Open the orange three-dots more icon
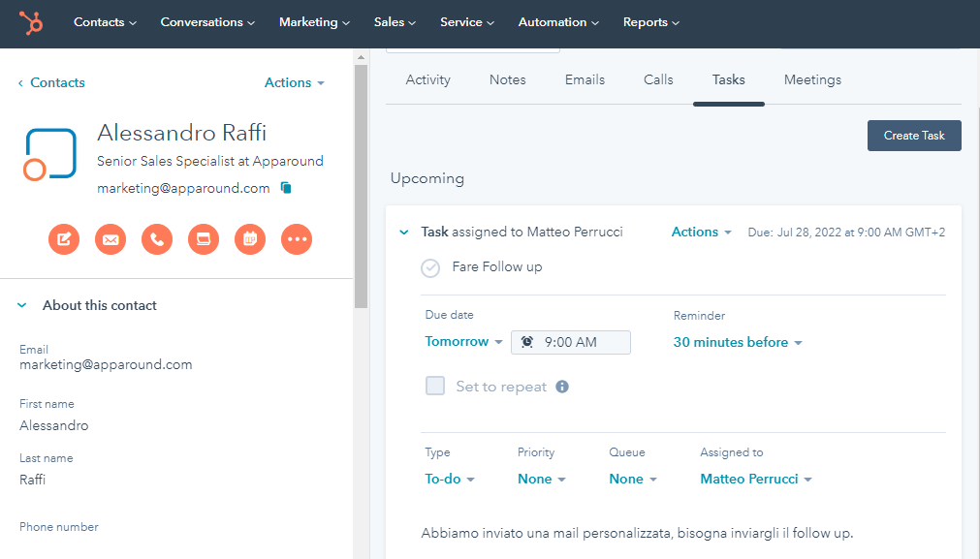980x559 pixels. (x=297, y=239)
